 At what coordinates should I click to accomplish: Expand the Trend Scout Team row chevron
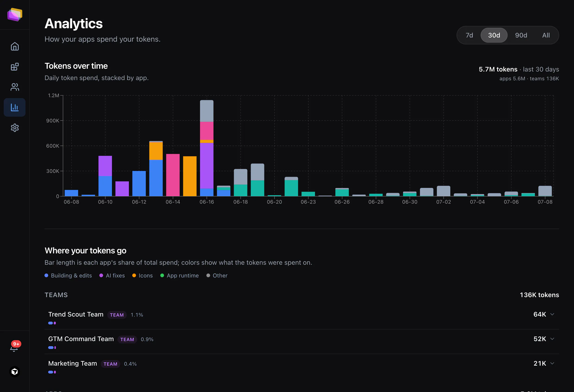pos(552,314)
